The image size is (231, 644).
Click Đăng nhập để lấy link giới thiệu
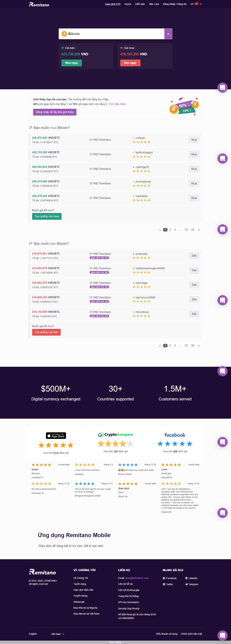(55, 112)
